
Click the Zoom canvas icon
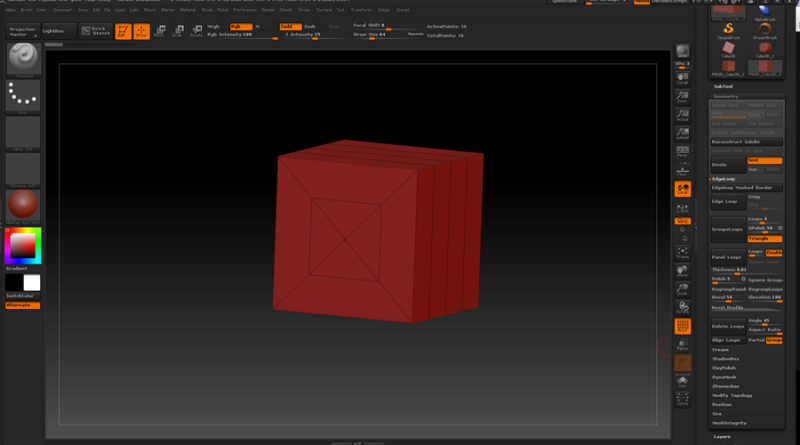(x=683, y=96)
